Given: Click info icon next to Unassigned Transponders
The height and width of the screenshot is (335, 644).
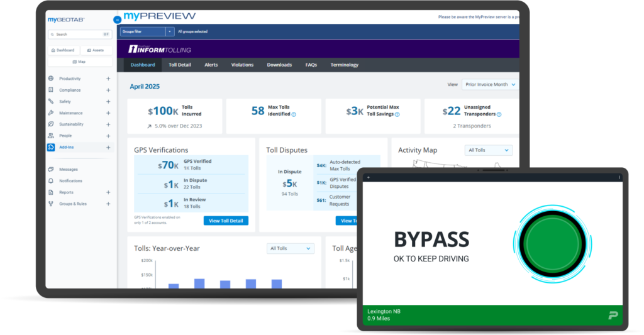Looking at the screenshot, I should (x=499, y=114).
